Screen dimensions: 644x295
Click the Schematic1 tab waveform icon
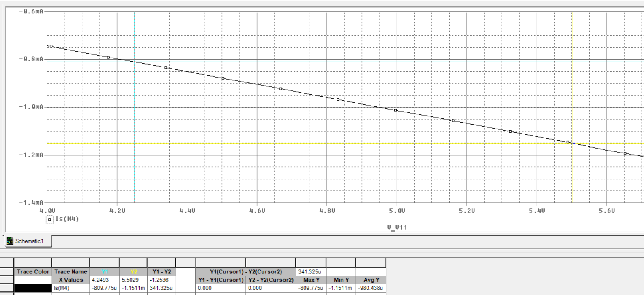click(10, 241)
